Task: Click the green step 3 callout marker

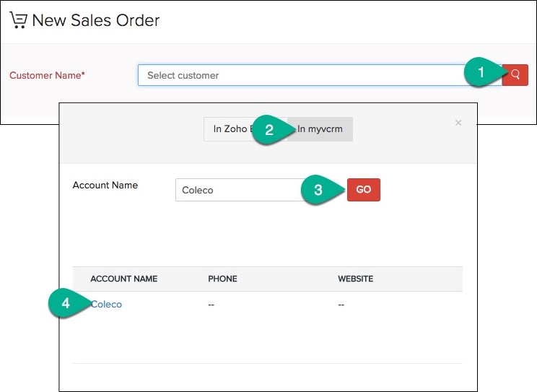Action: 318,191
